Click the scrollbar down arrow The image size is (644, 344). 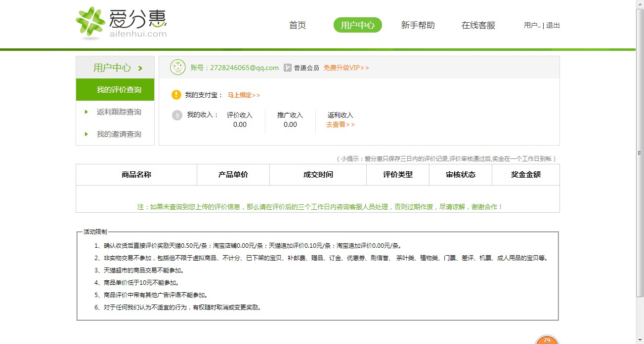[640, 340]
